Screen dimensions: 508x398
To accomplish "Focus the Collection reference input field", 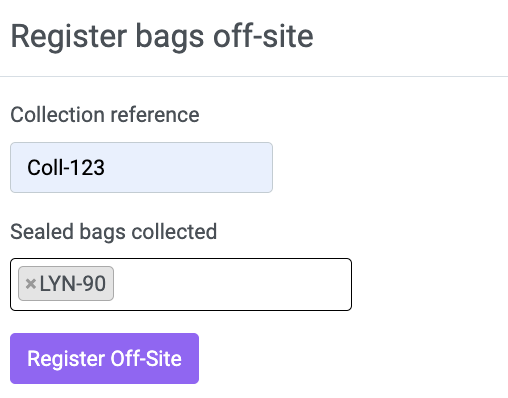I will pos(141,167).
